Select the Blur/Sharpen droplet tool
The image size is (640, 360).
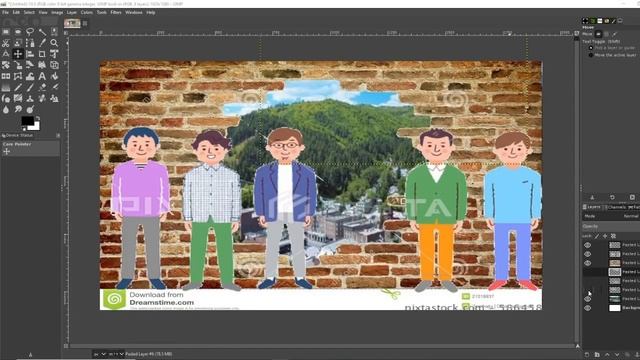6,109
